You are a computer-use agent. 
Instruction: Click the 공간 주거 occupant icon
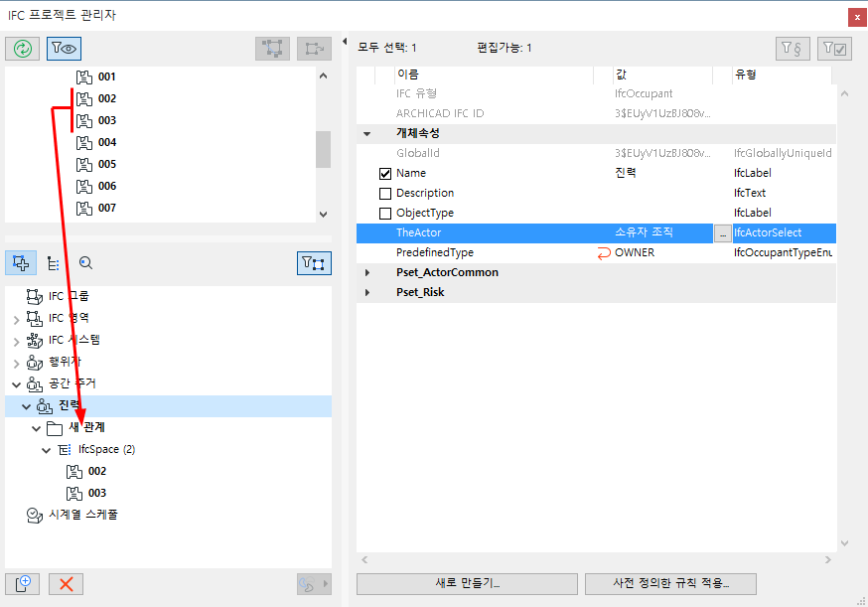[35, 383]
